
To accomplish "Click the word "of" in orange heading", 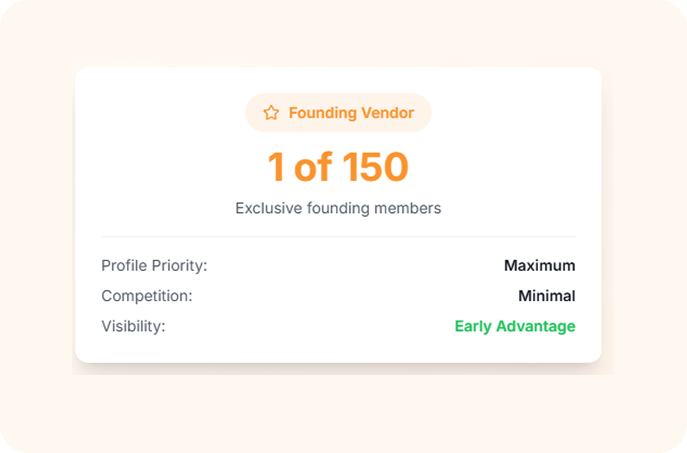I will (x=312, y=168).
